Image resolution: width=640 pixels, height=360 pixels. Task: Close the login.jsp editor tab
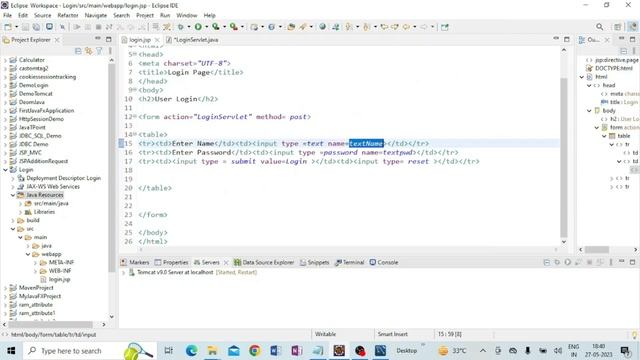click(x=157, y=40)
